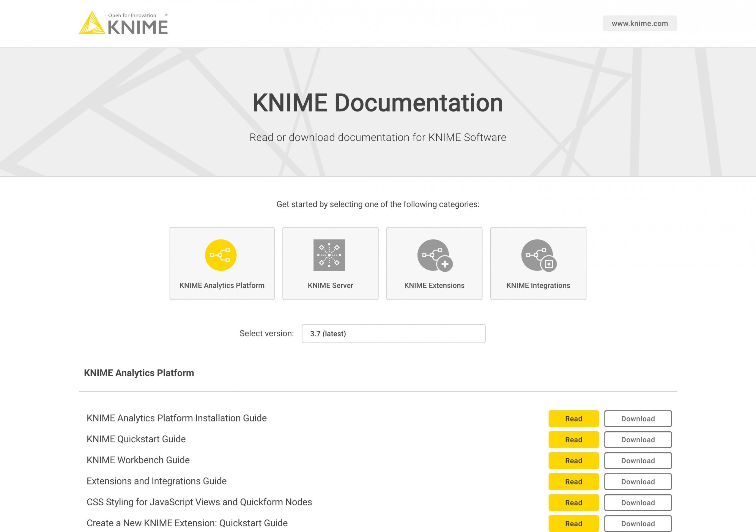This screenshot has height=532, width=756.
Task: Download Create a New KNIME Extension guide
Action: [x=637, y=523]
